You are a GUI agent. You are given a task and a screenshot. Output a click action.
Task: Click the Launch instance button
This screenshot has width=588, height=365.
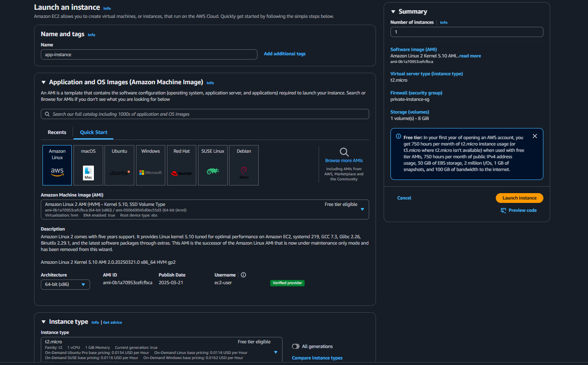(519, 198)
